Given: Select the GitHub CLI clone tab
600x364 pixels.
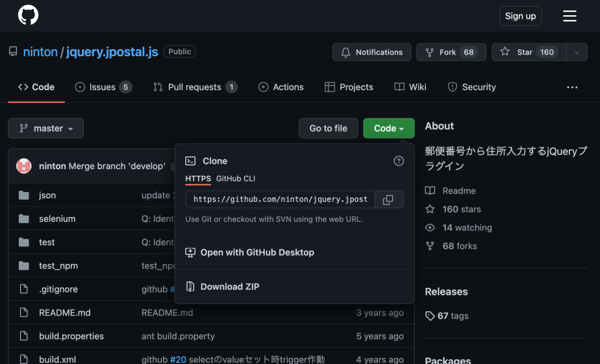Looking at the screenshot, I should (236, 178).
